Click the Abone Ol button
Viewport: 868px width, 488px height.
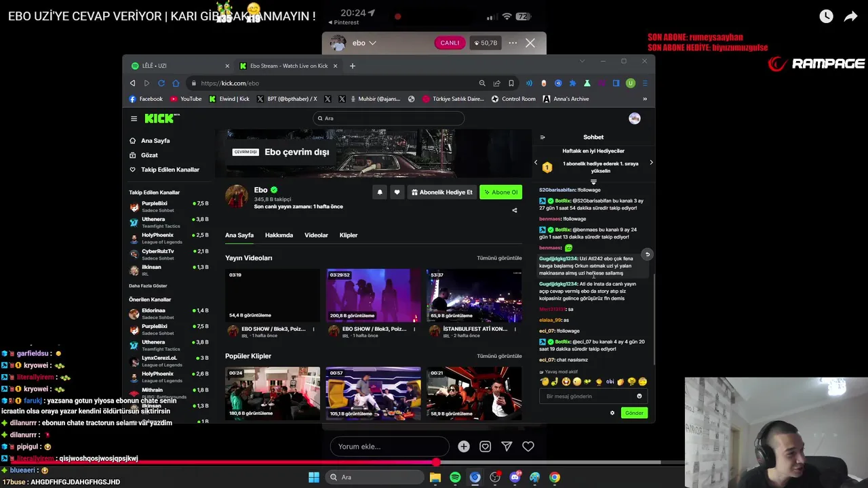pos(500,192)
